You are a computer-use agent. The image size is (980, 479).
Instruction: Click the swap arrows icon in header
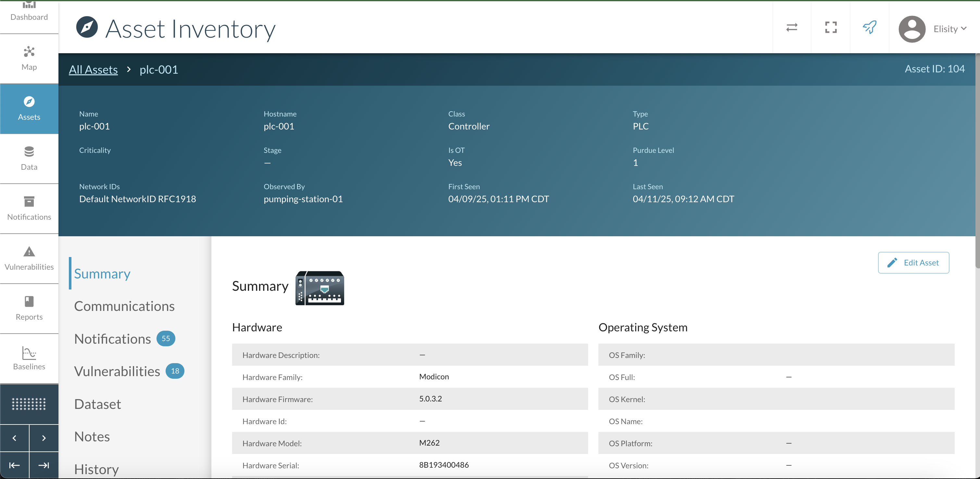pyautogui.click(x=792, y=27)
